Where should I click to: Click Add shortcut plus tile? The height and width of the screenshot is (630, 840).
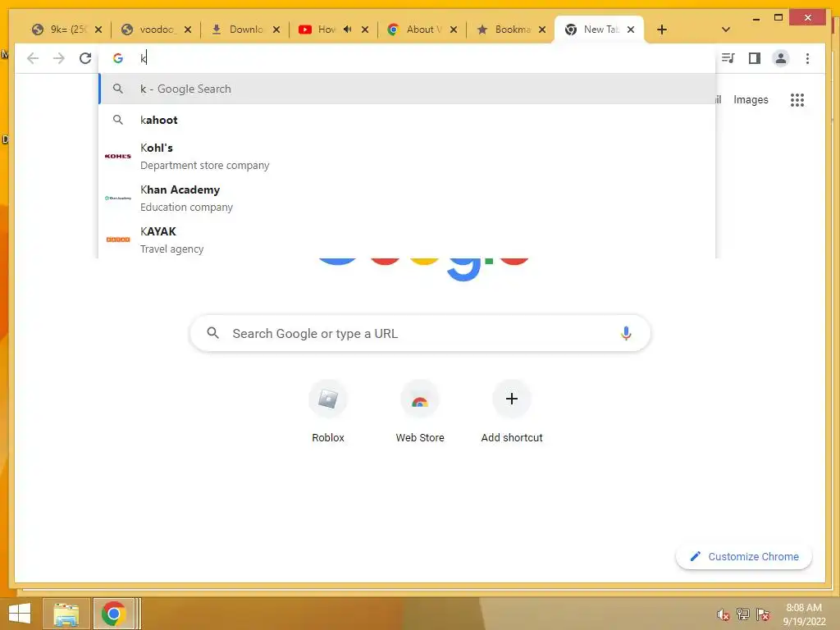click(x=512, y=412)
